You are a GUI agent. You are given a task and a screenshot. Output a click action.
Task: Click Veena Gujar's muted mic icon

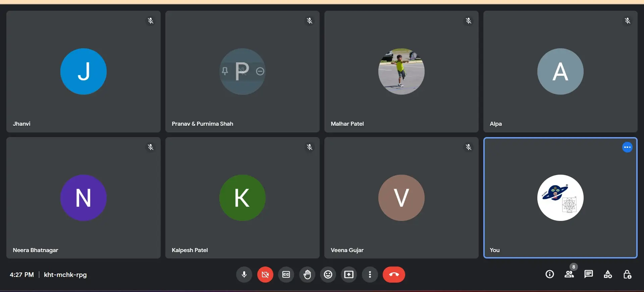469,147
